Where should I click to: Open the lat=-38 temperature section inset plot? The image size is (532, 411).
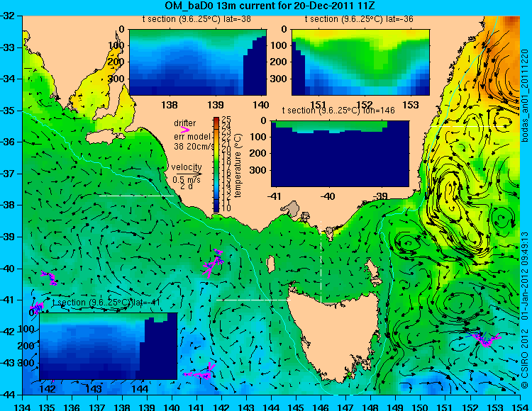tap(198, 62)
